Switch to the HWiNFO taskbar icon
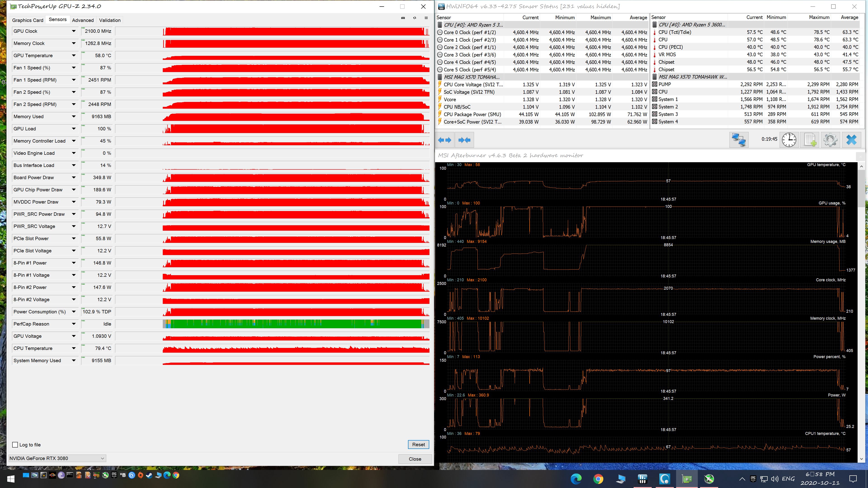 coord(642,479)
